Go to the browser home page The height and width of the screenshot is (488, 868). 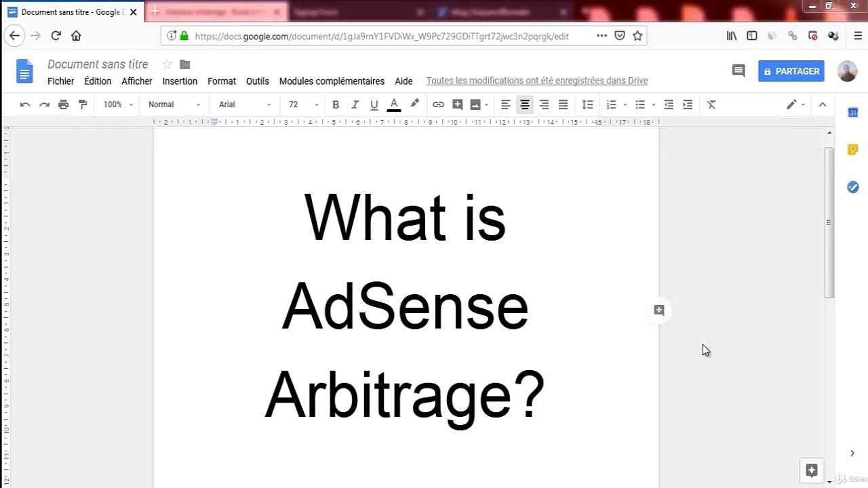click(76, 36)
